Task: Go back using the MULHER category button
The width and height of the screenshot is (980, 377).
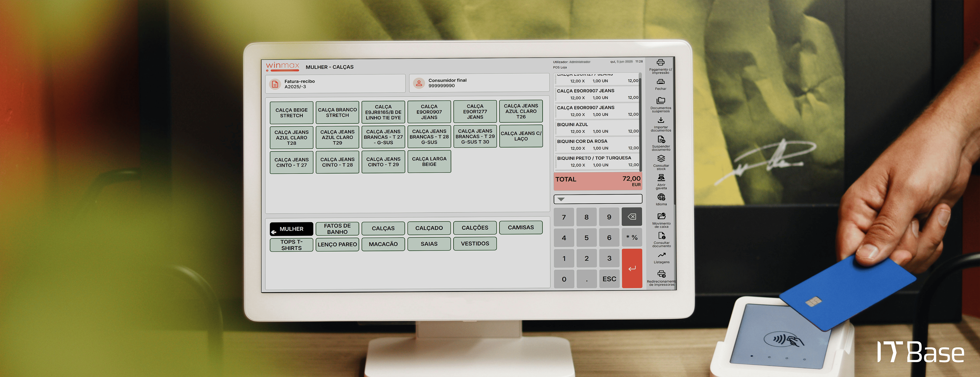Action: click(291, 229)
